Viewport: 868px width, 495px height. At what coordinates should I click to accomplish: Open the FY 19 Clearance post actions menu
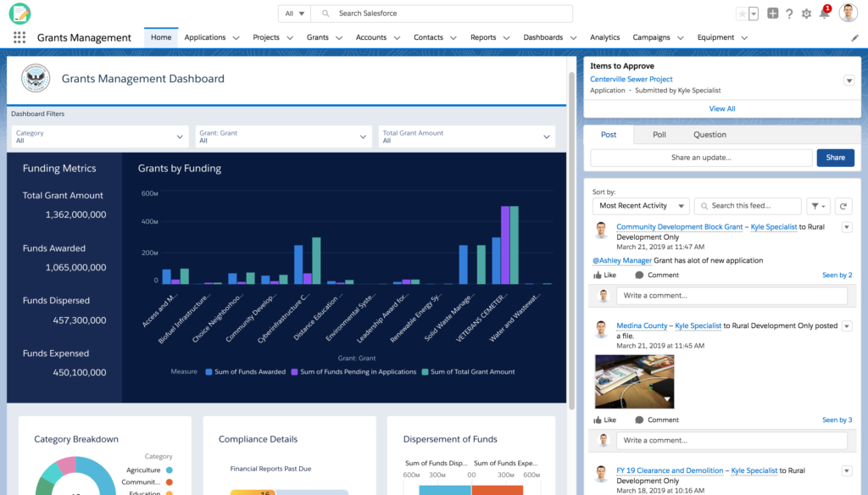click(847, 471)
